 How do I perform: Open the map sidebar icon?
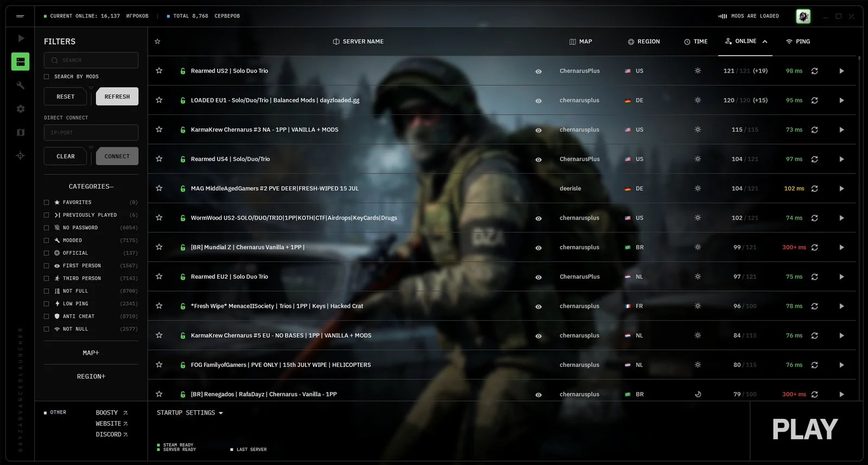(21, 132)
